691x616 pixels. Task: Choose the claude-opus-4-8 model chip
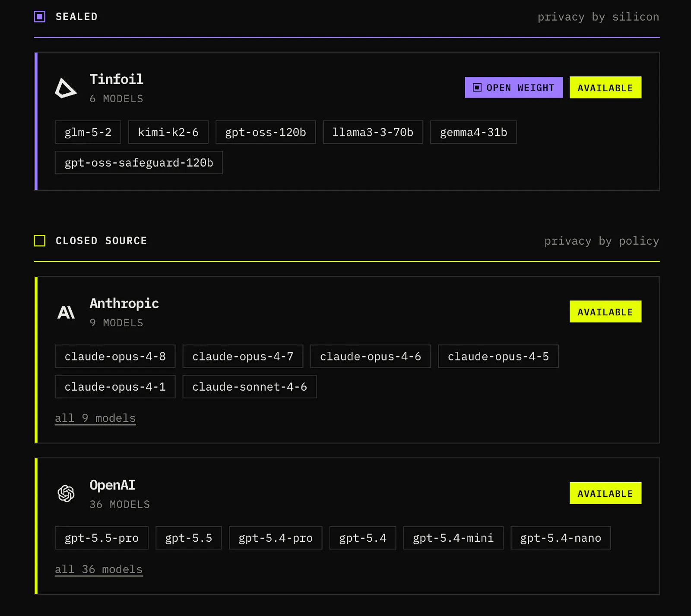coord(115,357)
